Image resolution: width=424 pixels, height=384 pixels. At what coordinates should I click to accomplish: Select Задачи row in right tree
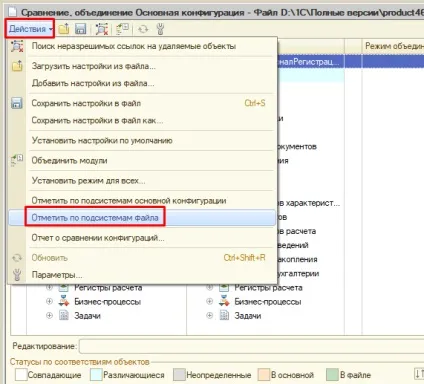click(x=248, y=316)
